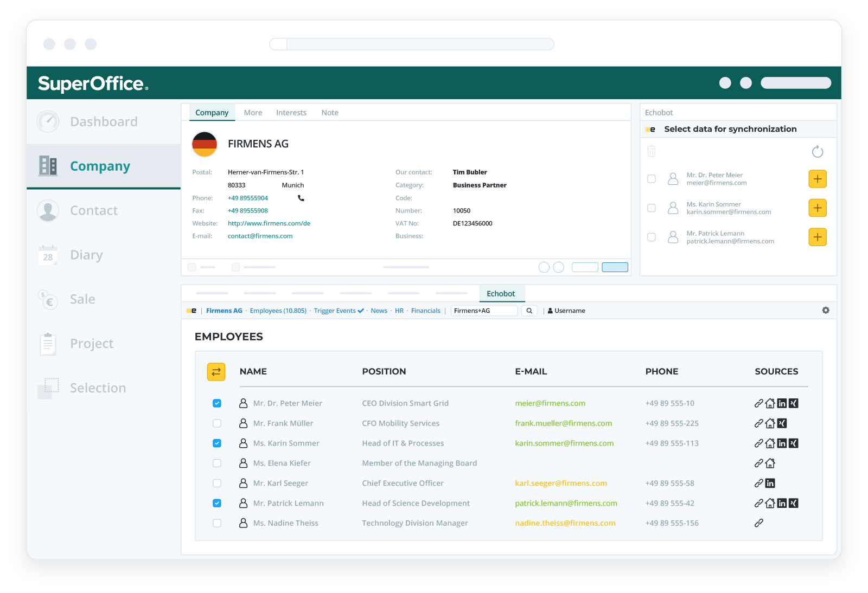Open the Project sidebar icon
The width and height of the screenshot is (868, 593).
pyautogui.click(x=48, y=343)
